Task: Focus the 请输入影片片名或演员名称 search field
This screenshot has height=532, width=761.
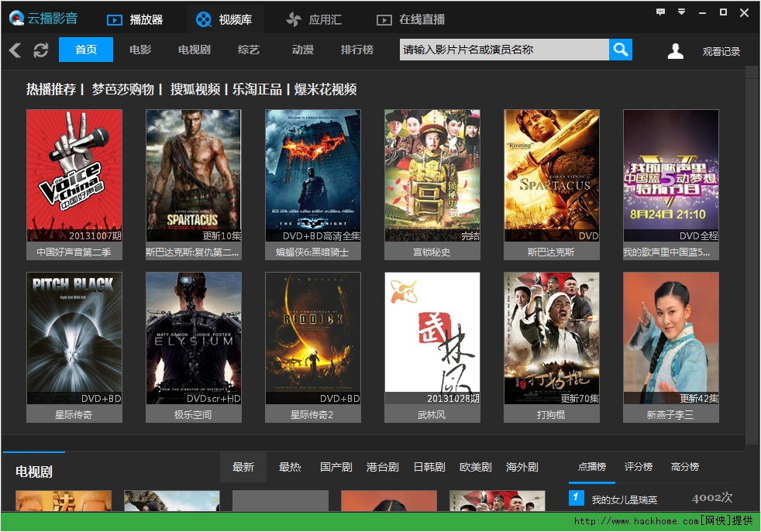Action: (504, 50)
